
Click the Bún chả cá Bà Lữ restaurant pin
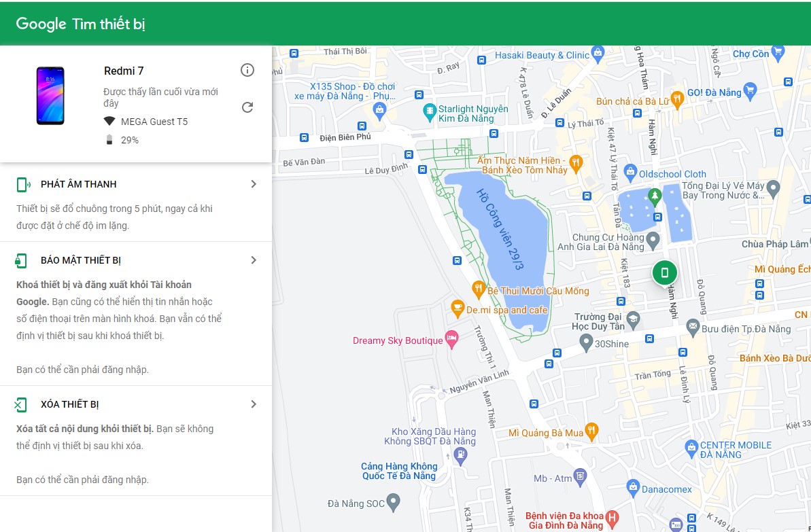[x=676, y=99]
